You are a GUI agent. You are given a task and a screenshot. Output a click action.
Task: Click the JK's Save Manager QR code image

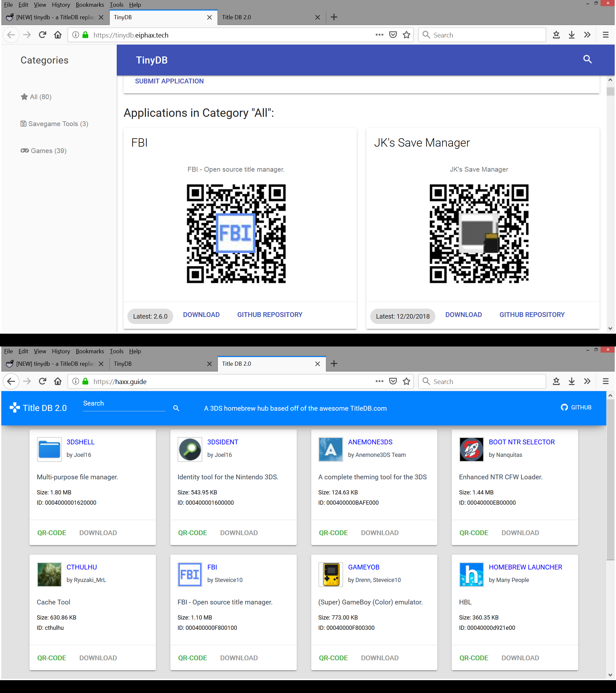click(479, 234)
